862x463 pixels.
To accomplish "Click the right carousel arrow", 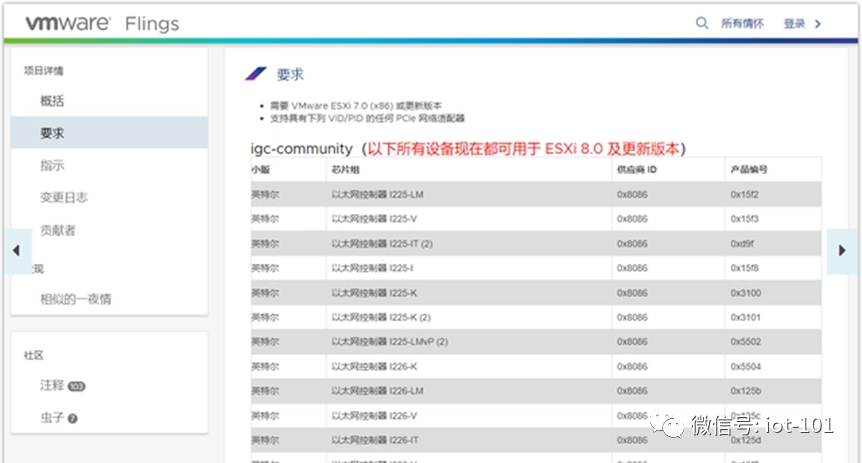I will tap(842, 251).
